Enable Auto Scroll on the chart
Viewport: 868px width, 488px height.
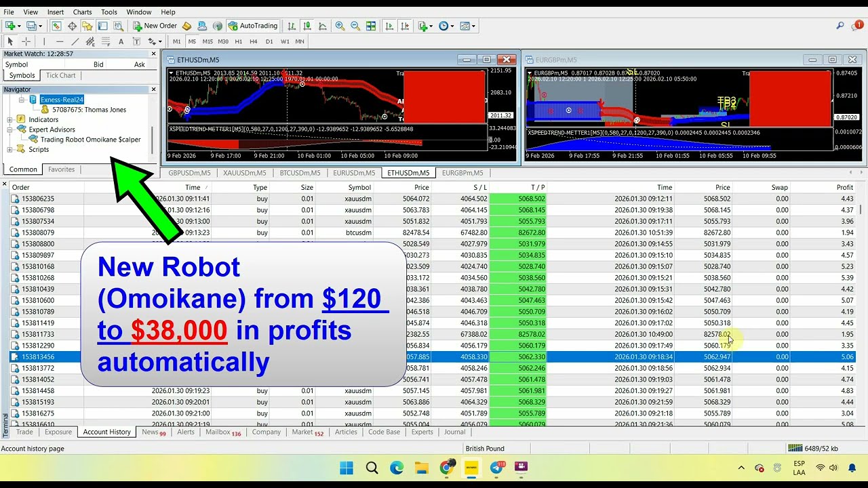pos(389,26)
